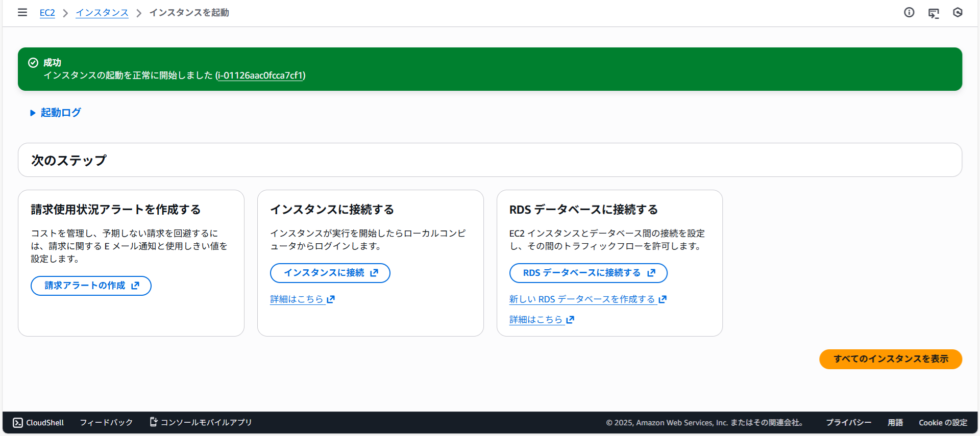Viewport: 980px width, 436px height.
Task: Click external link icon beside 新しい RDS データベースを作成する
Action: point(663,299)
